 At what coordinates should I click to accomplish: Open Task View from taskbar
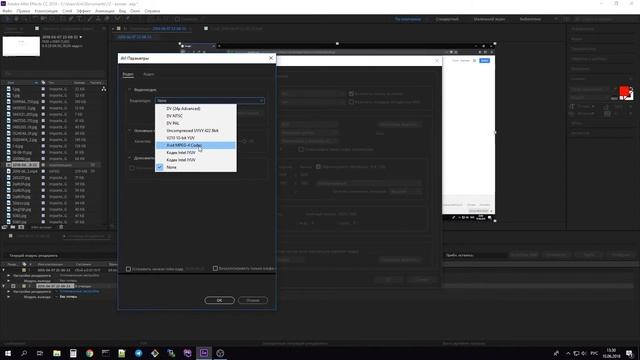(x=40, y=353)
